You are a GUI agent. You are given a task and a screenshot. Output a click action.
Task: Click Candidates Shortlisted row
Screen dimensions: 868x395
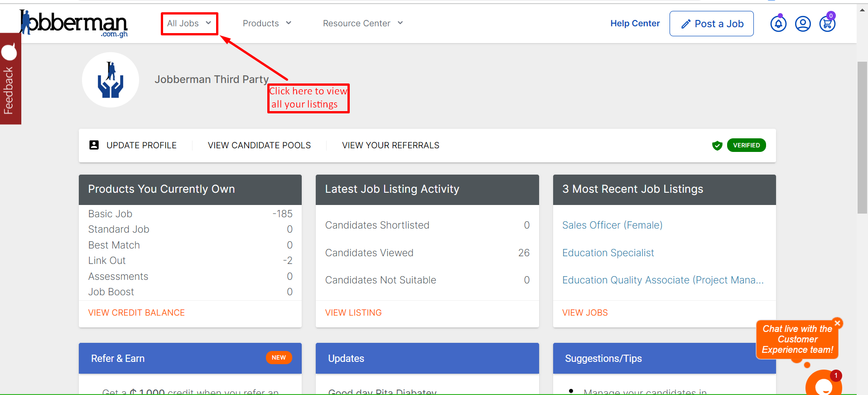click(x=427, y=225)
